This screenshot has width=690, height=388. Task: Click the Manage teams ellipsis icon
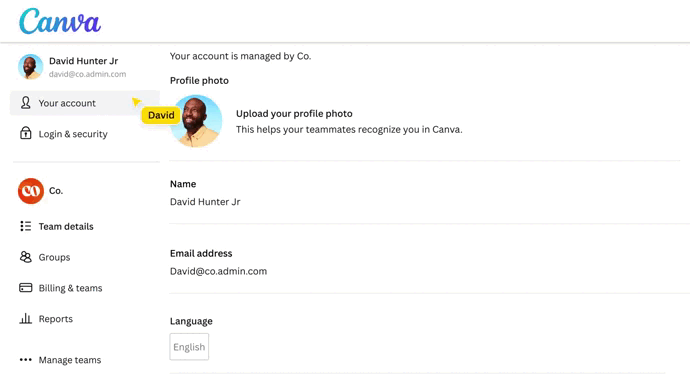click(x=26, y=360)
